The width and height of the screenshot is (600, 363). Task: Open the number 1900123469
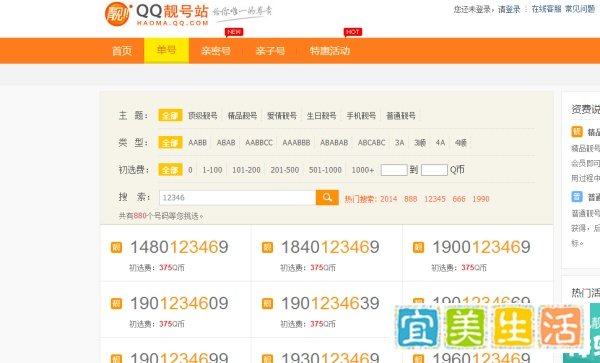pos(481,247)
